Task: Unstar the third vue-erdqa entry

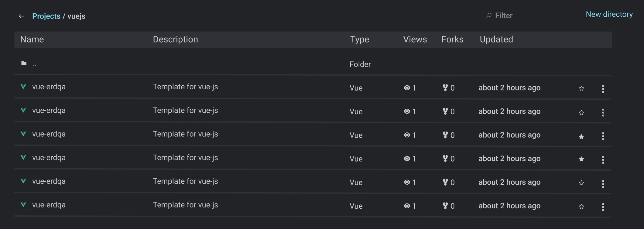Action: [581, 136]
